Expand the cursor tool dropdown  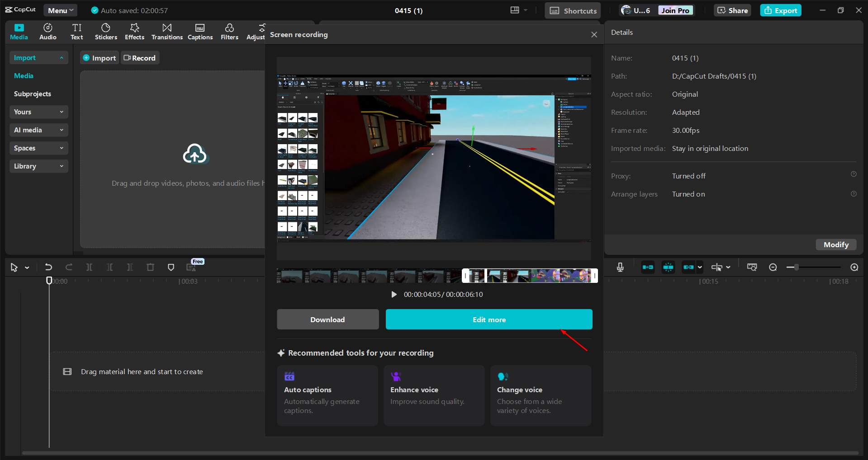27,267
